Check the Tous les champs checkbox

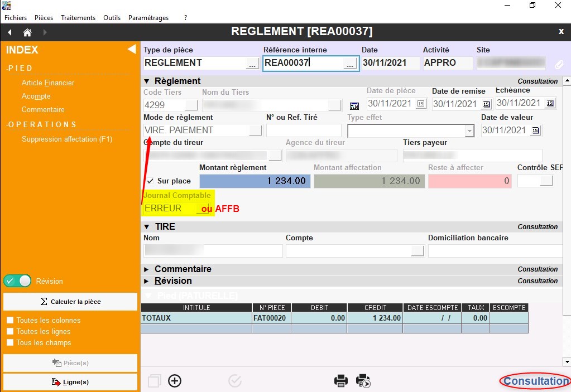[x=10, y=343]
